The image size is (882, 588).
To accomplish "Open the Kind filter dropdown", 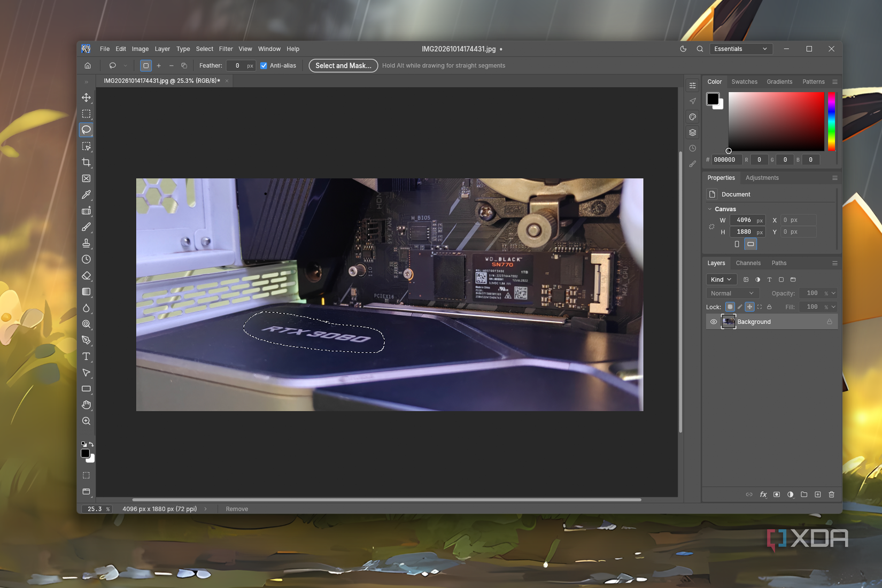I will [721, 280].
